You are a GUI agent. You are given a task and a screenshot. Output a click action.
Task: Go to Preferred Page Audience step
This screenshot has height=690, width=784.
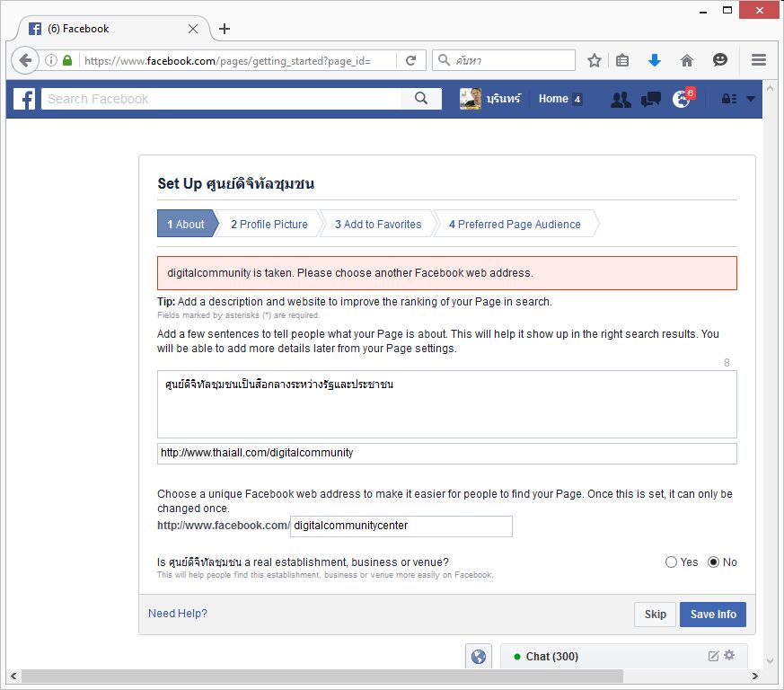point(515,225)
